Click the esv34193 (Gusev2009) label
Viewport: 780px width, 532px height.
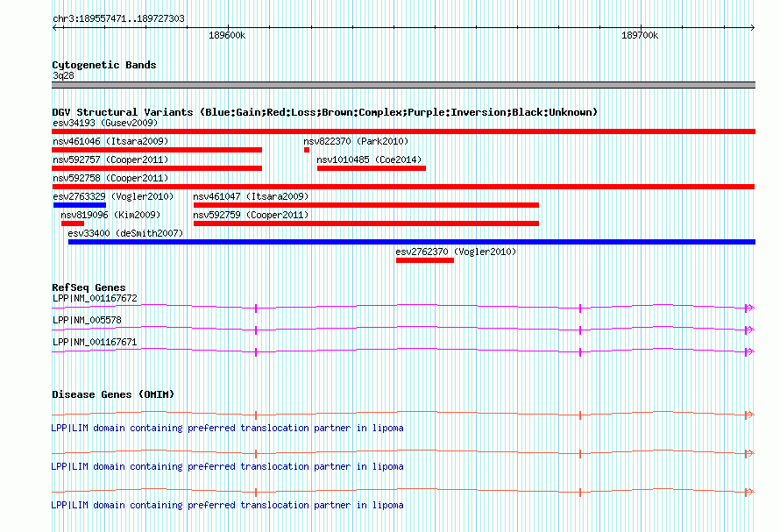(105, 123)
